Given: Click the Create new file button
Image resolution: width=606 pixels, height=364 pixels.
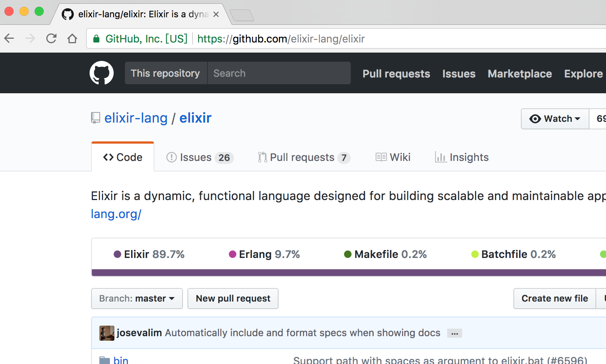Looking at the screenshot, I should [554, 298].
